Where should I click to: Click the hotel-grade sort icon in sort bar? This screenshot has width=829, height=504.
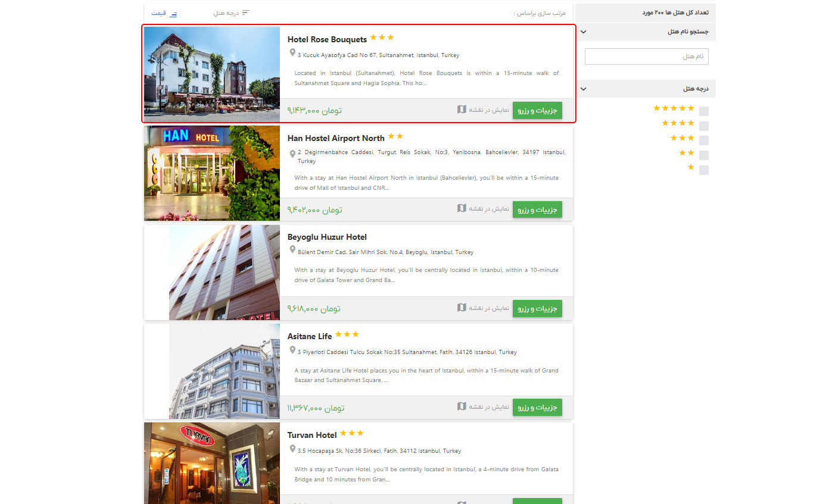pyautogui.click(x=246, y=12)
